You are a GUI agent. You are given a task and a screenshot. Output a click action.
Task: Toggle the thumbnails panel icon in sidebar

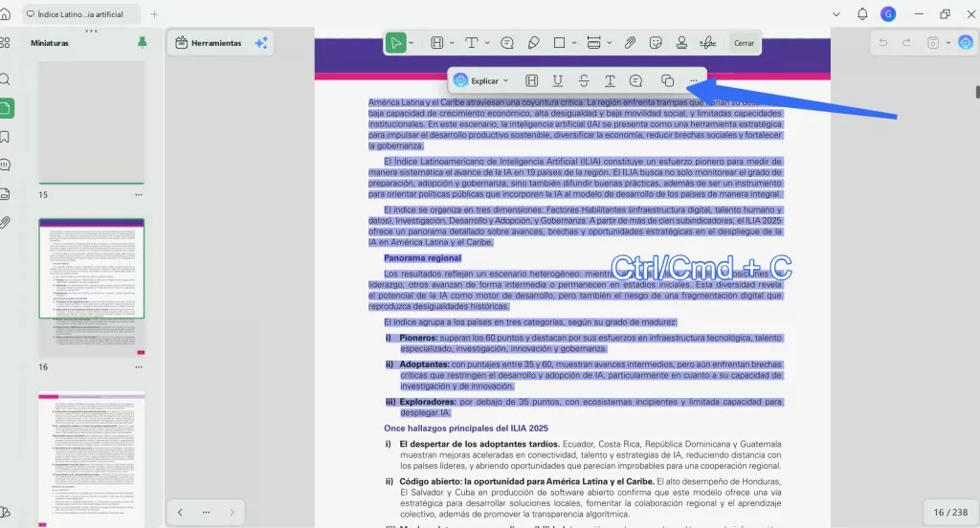pos(6,108)
